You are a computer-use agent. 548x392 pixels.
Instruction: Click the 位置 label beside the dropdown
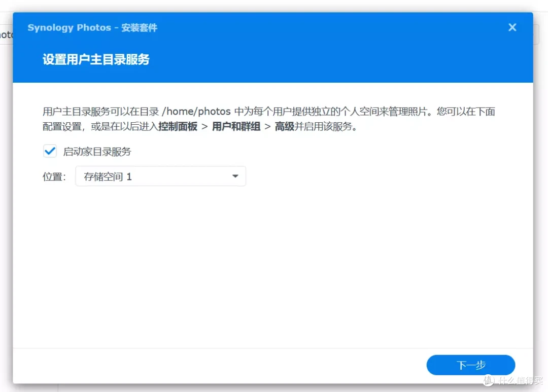point(53,176)
